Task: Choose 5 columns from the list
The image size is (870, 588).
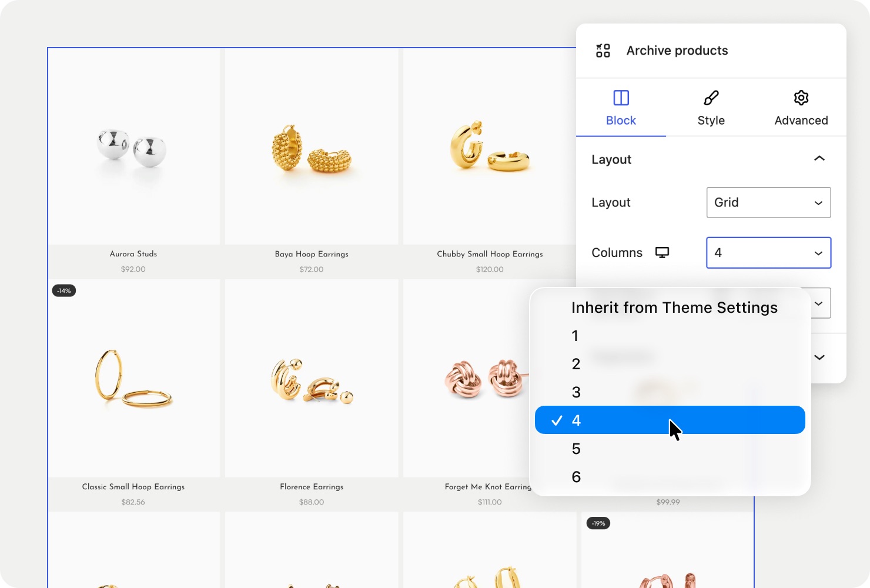Action: (670, 449)
